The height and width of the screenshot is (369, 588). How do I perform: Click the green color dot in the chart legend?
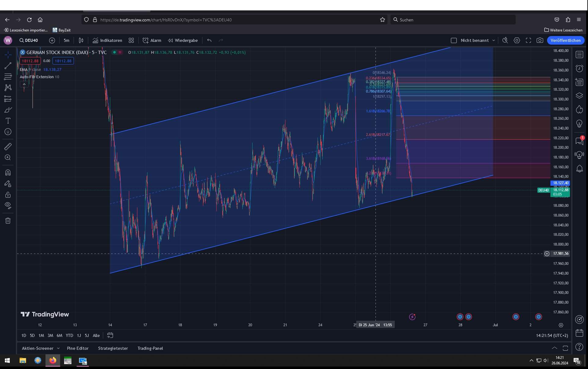(x=114, y=52)
